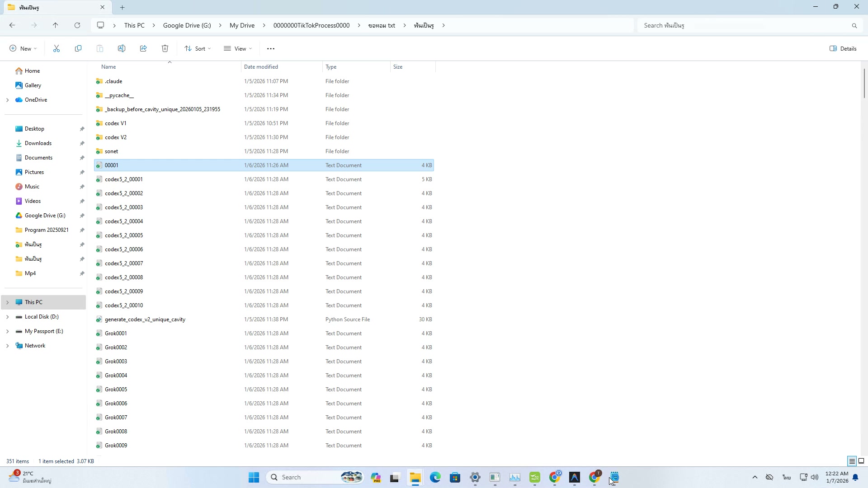
Task: Go up one folder level
Action: tap(55, 25)
